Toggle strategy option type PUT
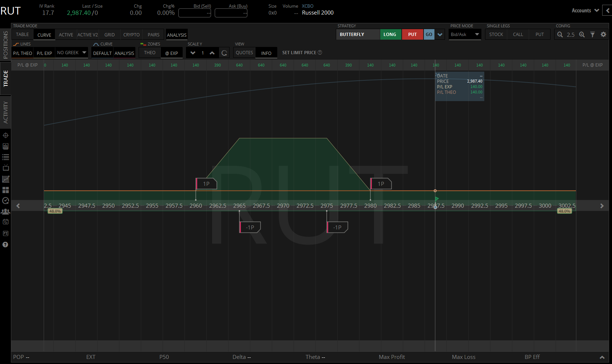The image size is (612, 364). [x=412, y=35]
